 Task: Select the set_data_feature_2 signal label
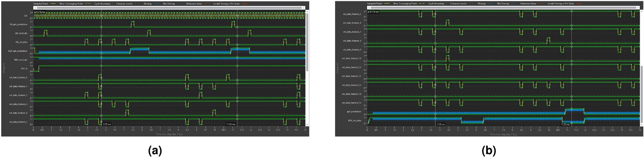pos(19,95)
